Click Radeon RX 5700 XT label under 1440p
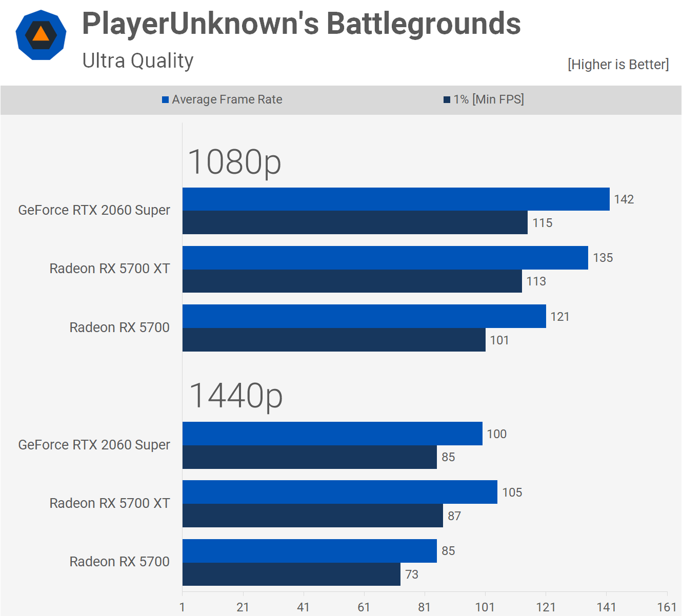Image resolution: width=682 pixels, height=616 pixels. 109,503
